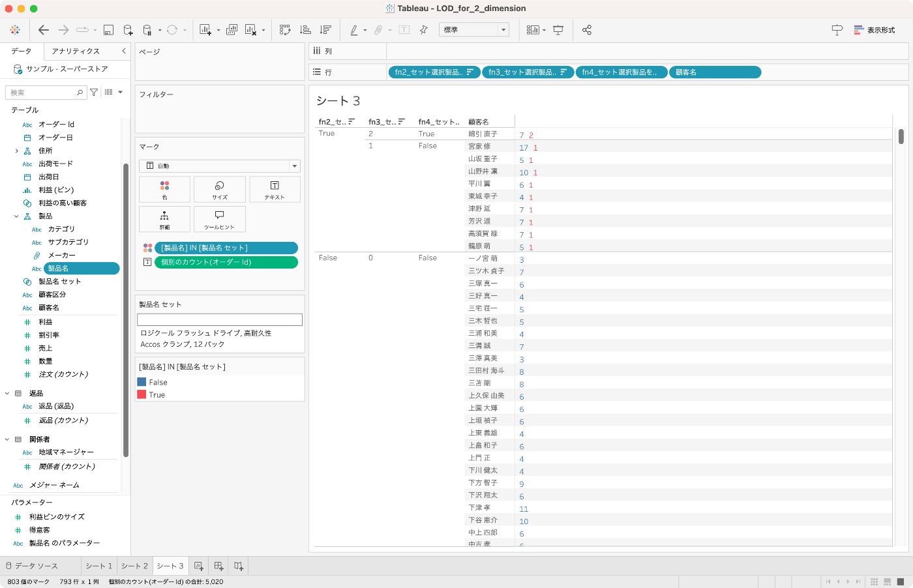The width and height of the screenshot is (913, 588).
Task: Open the 標準 fit dropdown
Action: pos(473,30)
